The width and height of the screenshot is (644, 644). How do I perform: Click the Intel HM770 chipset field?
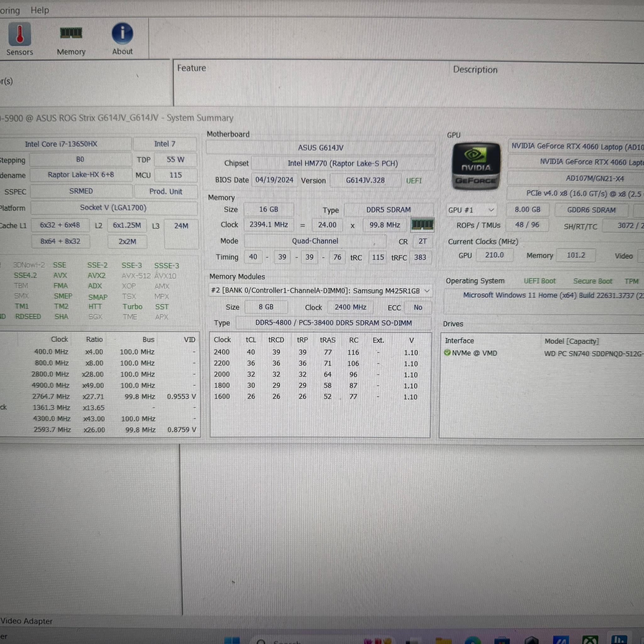(343, 164)
